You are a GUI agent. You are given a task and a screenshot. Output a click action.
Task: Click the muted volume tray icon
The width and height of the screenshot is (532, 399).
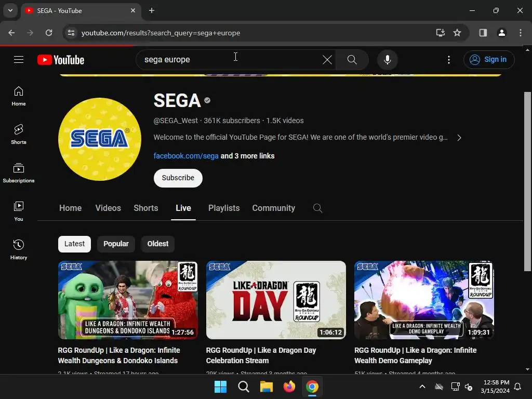click(469, 387)
